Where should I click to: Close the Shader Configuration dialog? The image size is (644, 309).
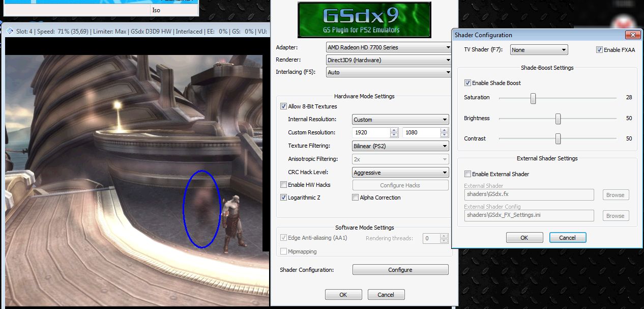(x=633, y=35)
